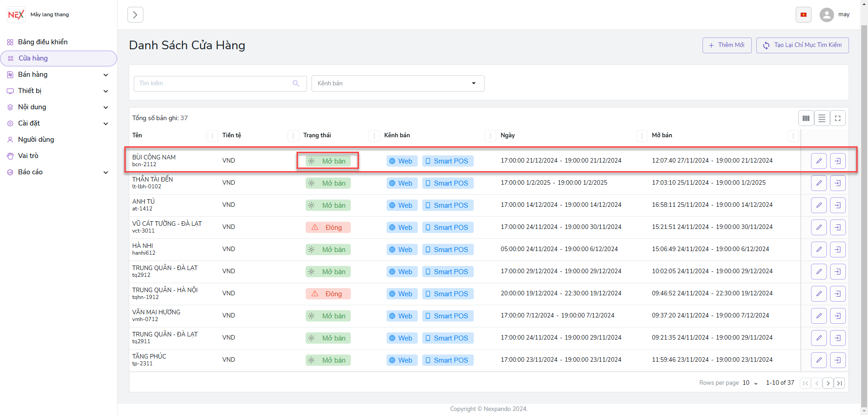Jump to the last page of results
868x415 pixels.
840,383
